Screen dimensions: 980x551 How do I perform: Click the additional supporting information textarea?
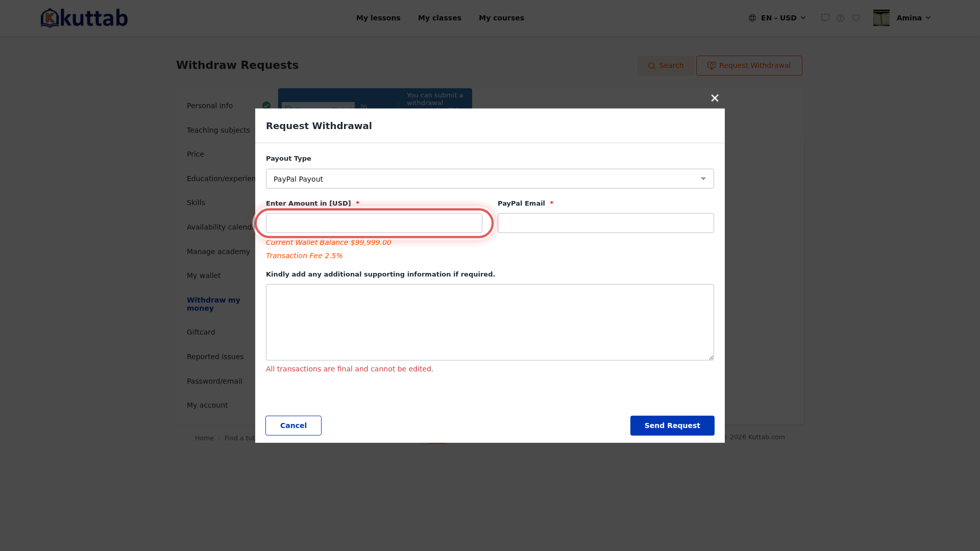click(490, 322)
